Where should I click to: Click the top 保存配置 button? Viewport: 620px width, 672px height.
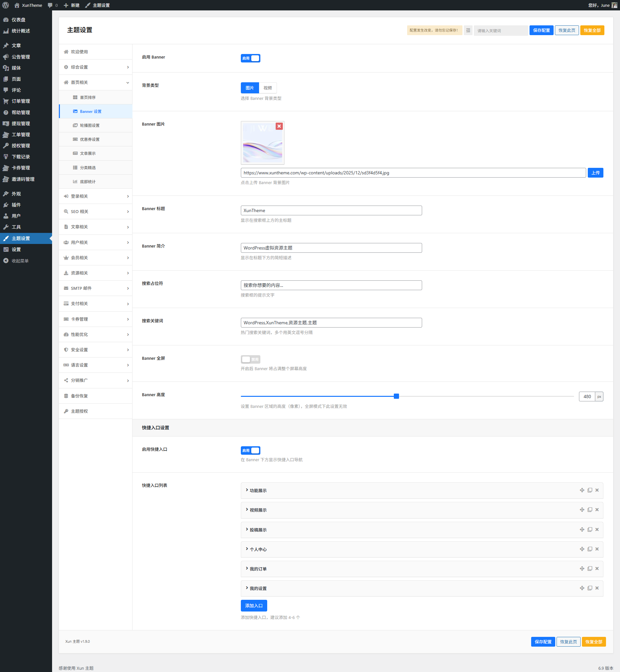pyautogui.click(x=541, y=31)
